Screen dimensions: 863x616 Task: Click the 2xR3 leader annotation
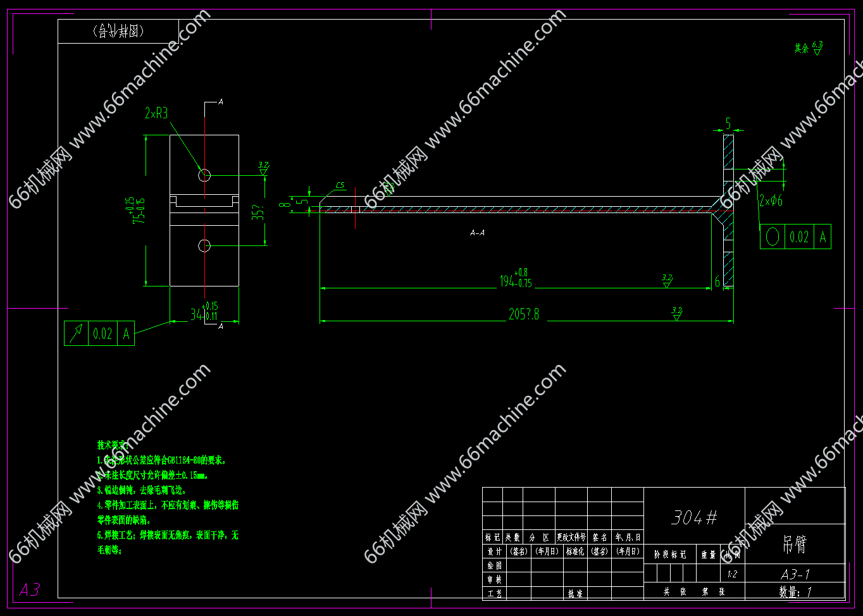(x=156, y=113)
